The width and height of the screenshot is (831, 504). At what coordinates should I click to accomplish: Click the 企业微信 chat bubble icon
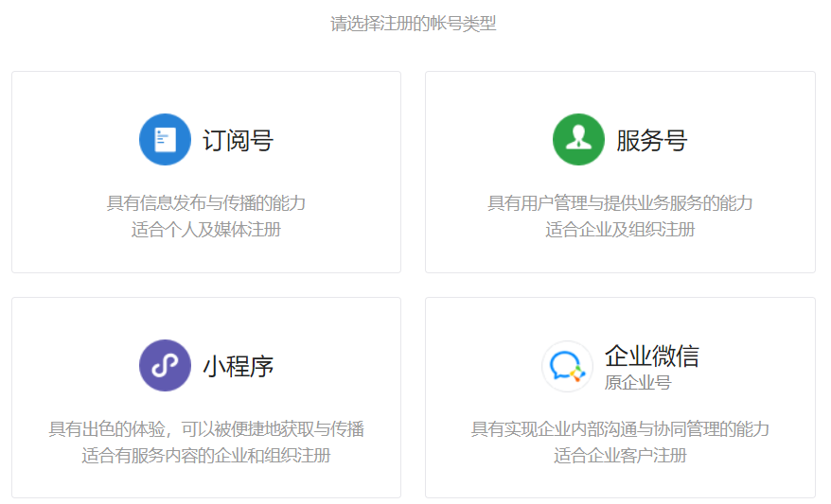[567, 366]
